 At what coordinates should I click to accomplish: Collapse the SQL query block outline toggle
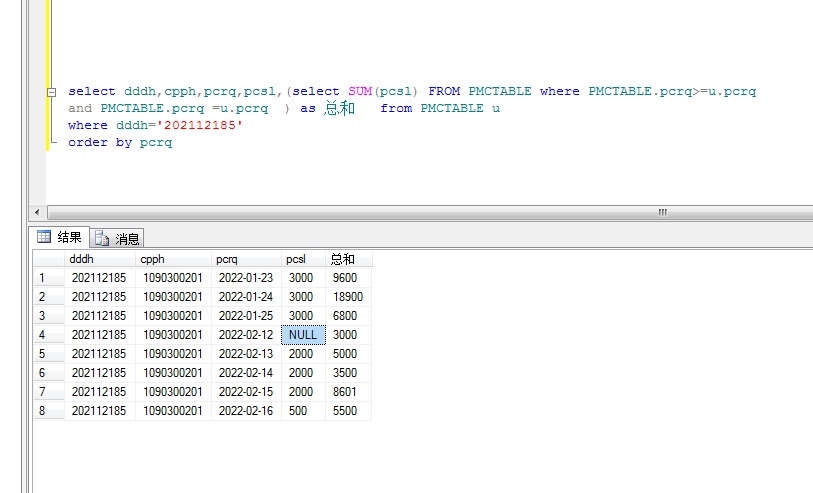tap(51, 92)
